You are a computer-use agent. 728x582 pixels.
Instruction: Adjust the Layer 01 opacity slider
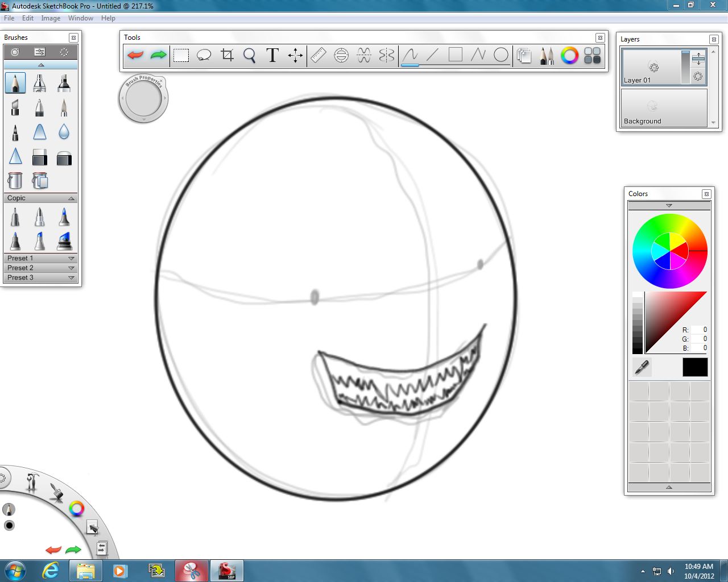point(685,67)
